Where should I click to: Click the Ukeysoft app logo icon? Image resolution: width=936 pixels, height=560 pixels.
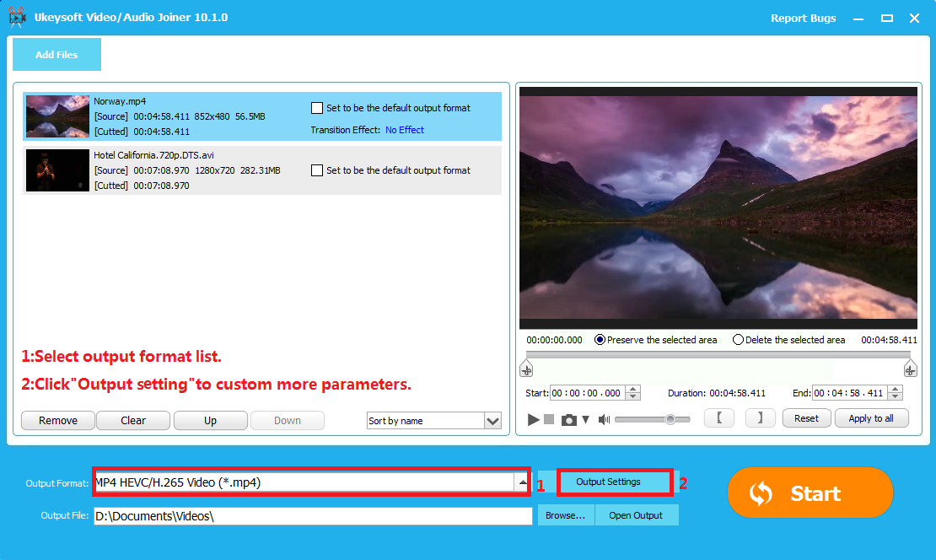pos(17,18)
